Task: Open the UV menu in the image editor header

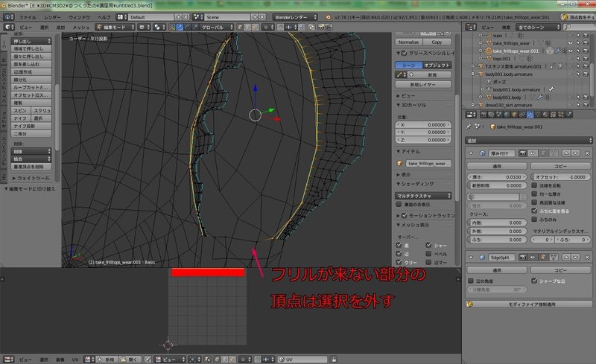Action: coord(75,360)
